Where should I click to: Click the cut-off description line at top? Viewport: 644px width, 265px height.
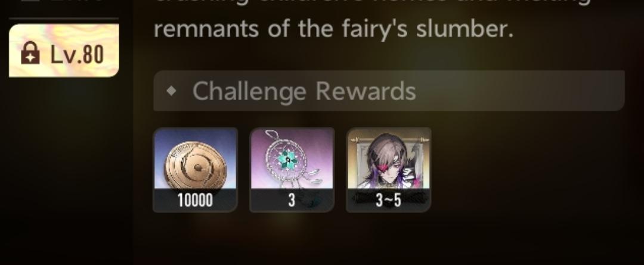[x=371, y=2]
